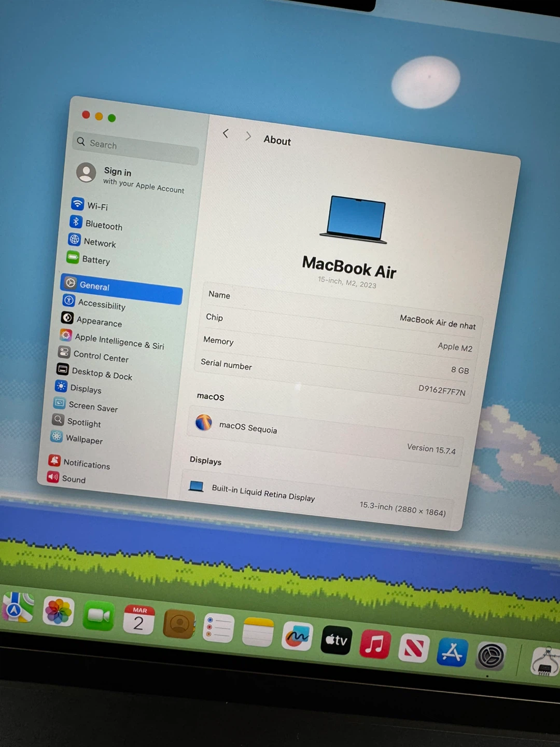Viewport: 560px width, 747px height.
Task: Select the 8 GB memory value
Action: pos(459,370)
